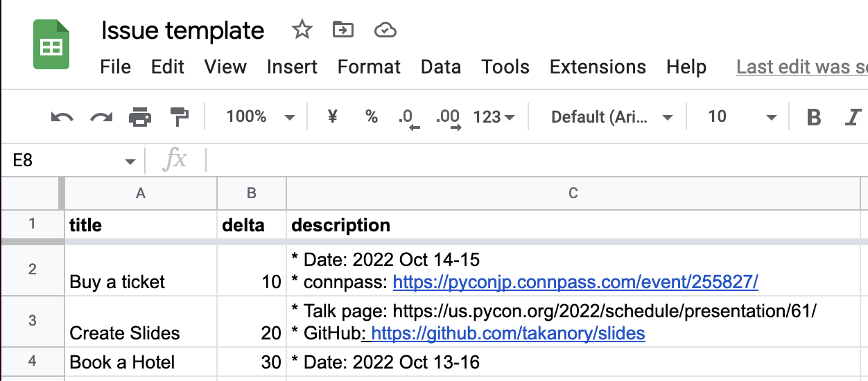The image size is (868, 381).
Task: Click the Google Sheets home logo
Action: coord(51,45)
